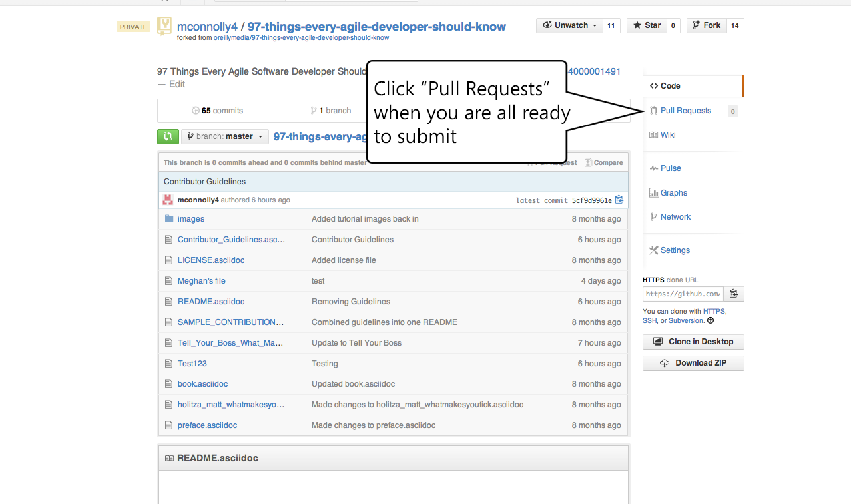The image size is (851, 504).
Task: Open Tell_Your_Boss_What_Ma file
Action: pos(230,343)
